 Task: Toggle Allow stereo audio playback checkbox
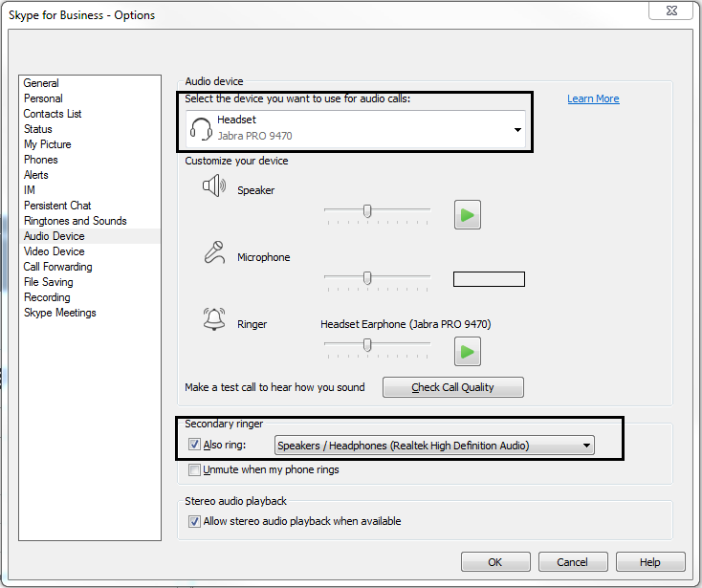tap(194, 521)
